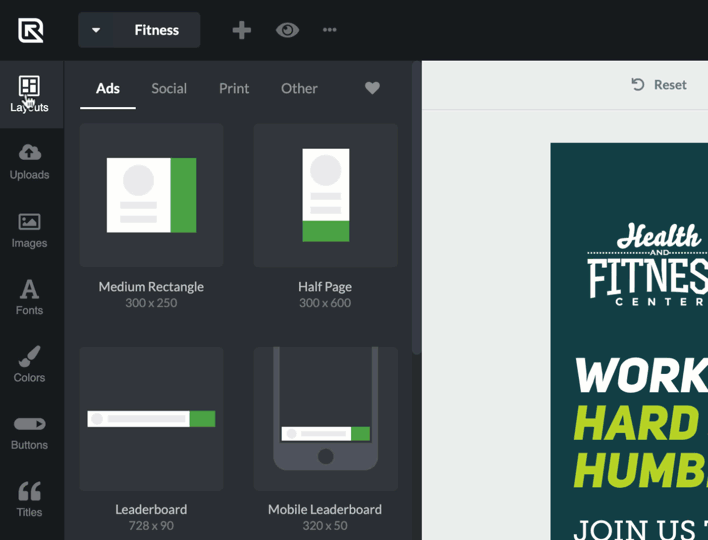
Task: Open the Buttons sidebar panel
Action: (x=29, y=433)
